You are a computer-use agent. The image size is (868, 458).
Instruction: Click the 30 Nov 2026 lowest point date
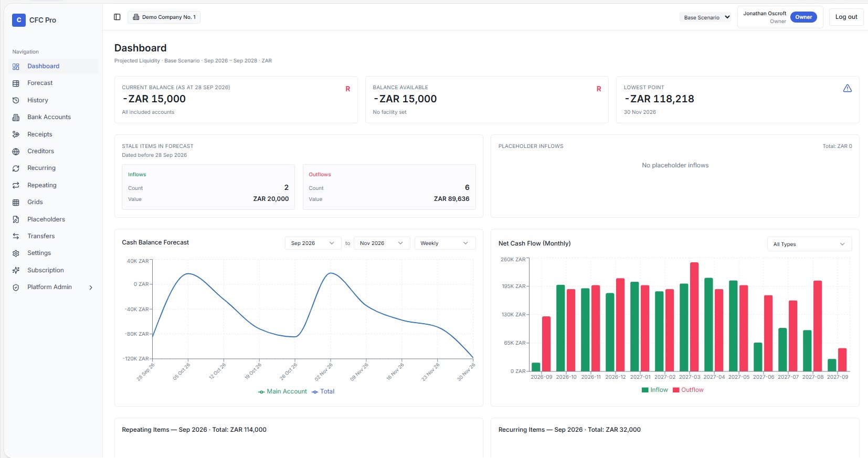(x=640, y=112)
